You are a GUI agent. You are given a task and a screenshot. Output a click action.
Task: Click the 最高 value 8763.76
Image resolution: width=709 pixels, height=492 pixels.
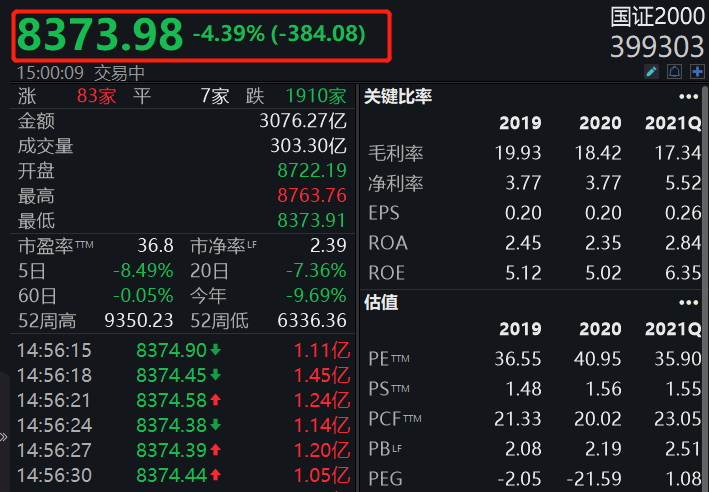(x=312, y=195)
